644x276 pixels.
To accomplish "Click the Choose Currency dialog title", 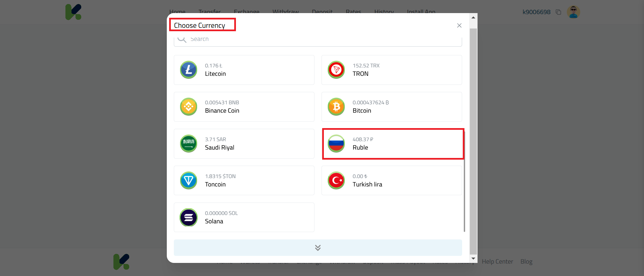I will (199, 25).
